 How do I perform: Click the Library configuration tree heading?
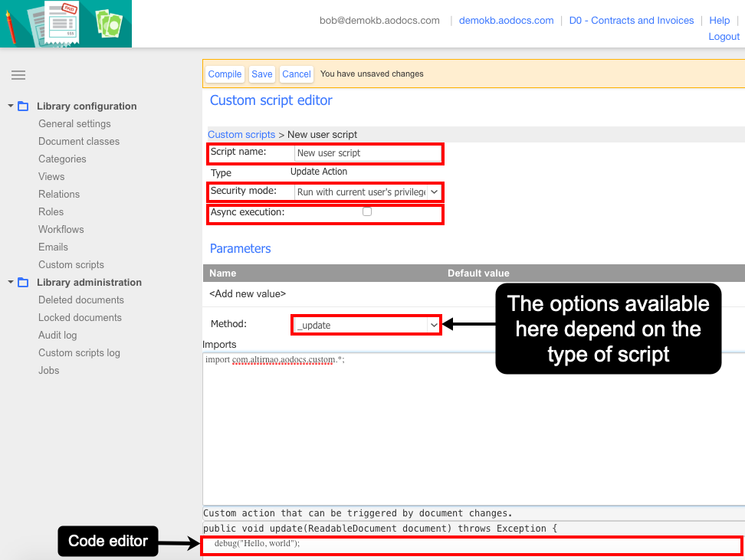[x=87, y=106]
